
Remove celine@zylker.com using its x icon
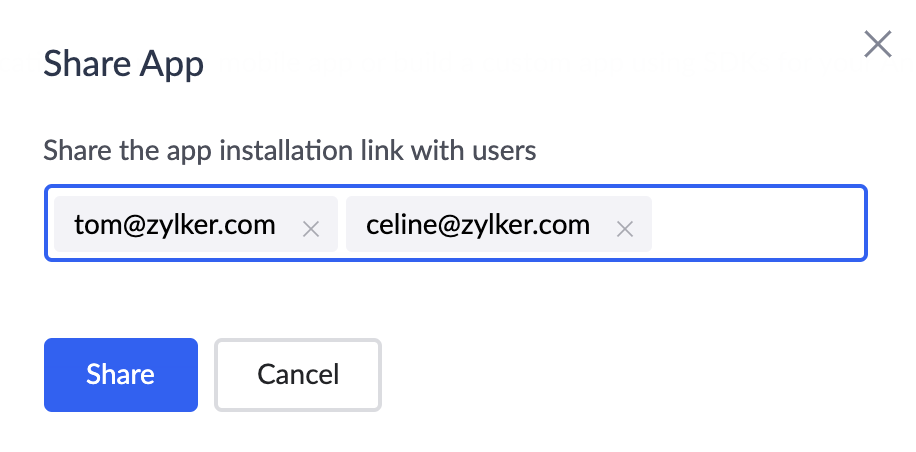coord(625,229)
